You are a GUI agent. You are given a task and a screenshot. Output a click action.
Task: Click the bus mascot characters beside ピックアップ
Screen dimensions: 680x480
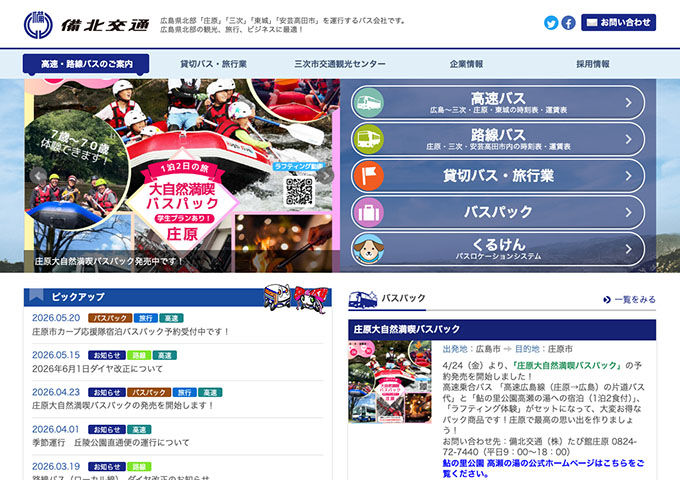click(296, 298)
